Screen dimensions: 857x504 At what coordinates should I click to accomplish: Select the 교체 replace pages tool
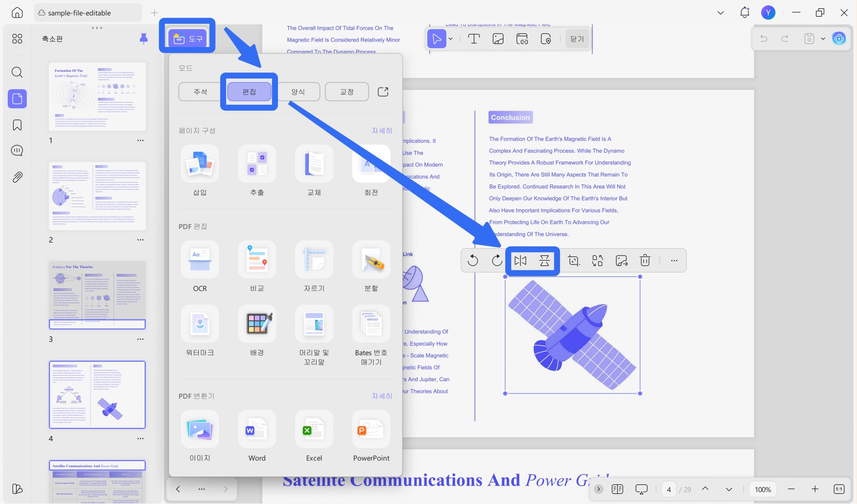(x=314, y=171)
